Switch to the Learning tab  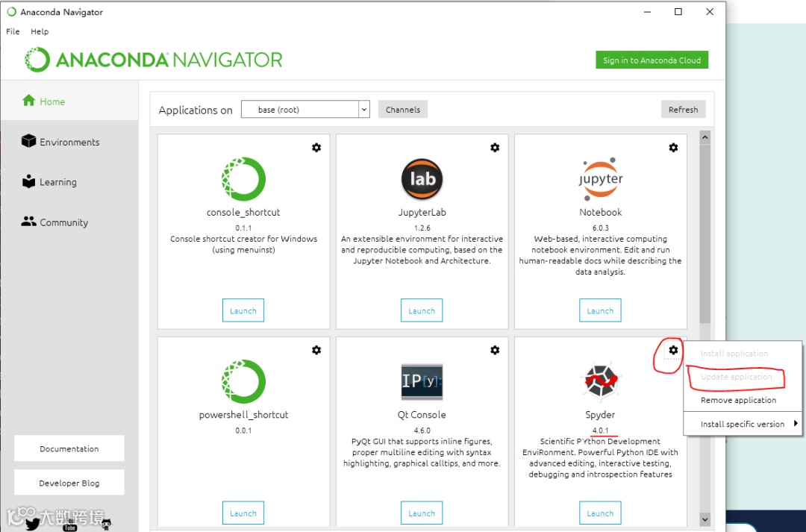tap(69, 181)
